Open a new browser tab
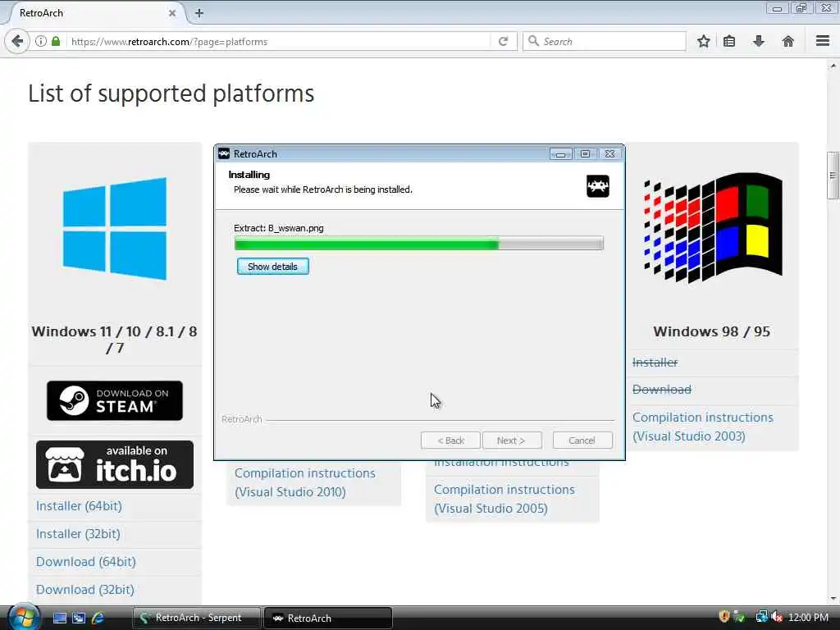 coord(199,13)
